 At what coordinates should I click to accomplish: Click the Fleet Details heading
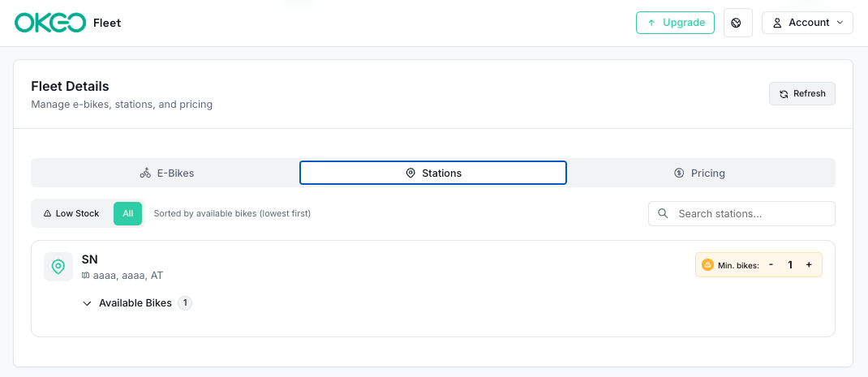pos(70,87)
